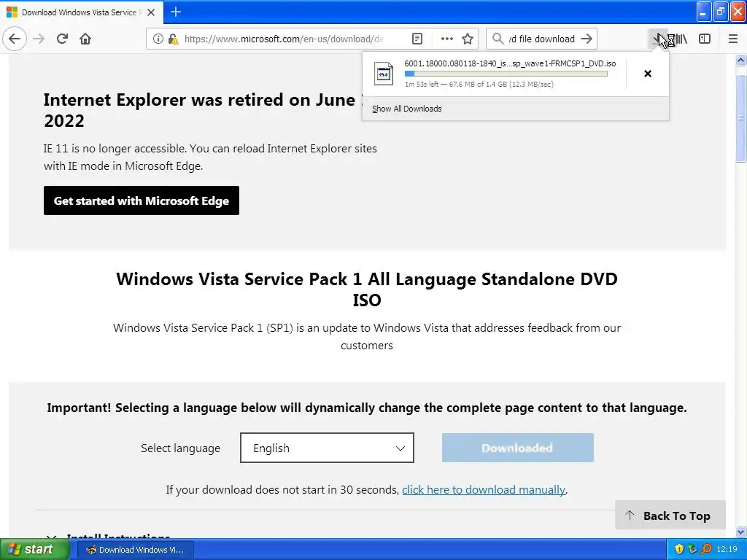
Task: Open page actions three-dot menu
Action: (x=446, y=39)
